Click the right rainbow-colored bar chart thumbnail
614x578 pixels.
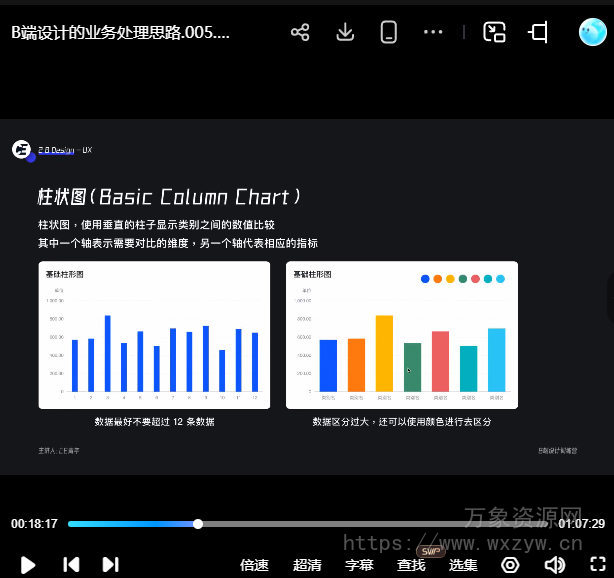tap(402, 335)
